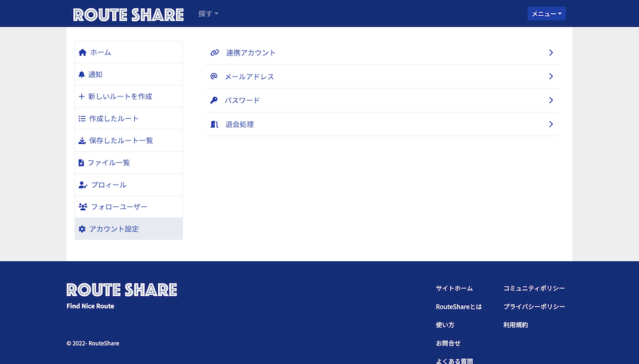Click the ROUTE SHARE logo in the footer
The height and width of the screenshot is (364, 639).
(x=122, y=290)
